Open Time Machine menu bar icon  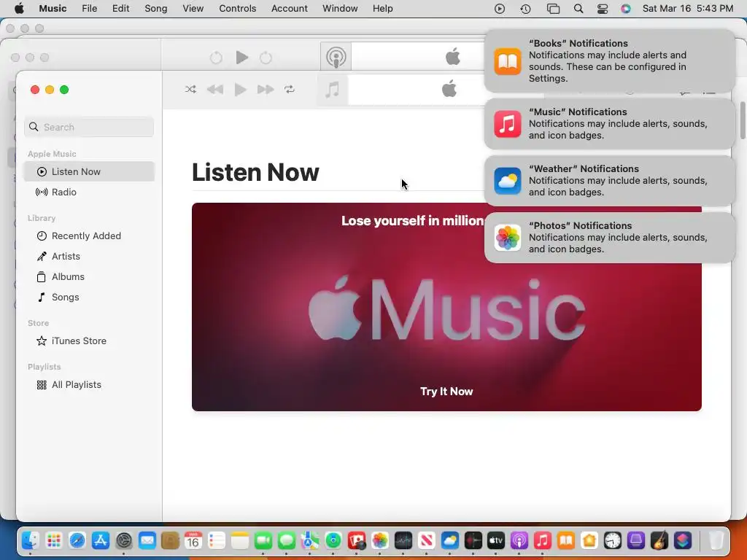pos(525,9)
